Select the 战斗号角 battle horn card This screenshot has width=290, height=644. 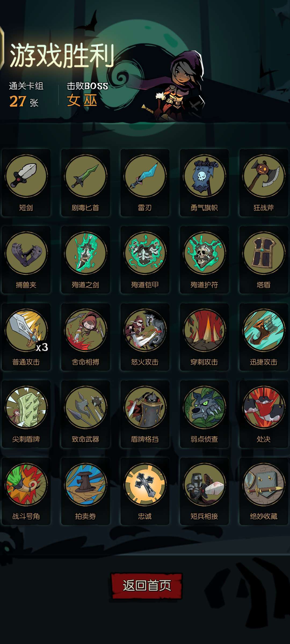(x=26, y=491)
